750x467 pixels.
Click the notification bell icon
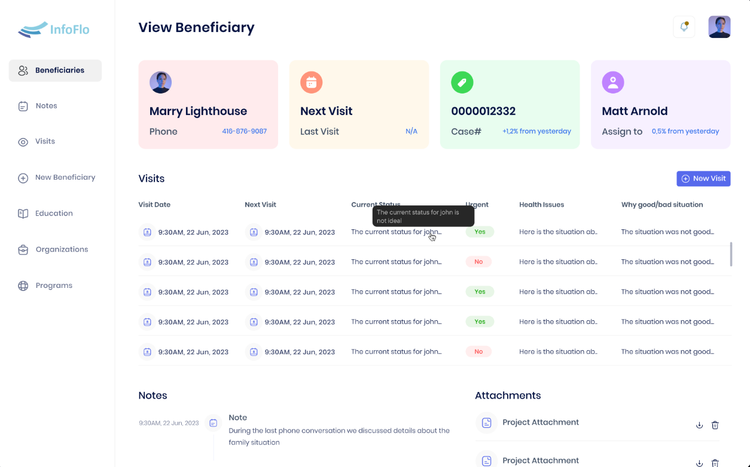pos(684,27)
